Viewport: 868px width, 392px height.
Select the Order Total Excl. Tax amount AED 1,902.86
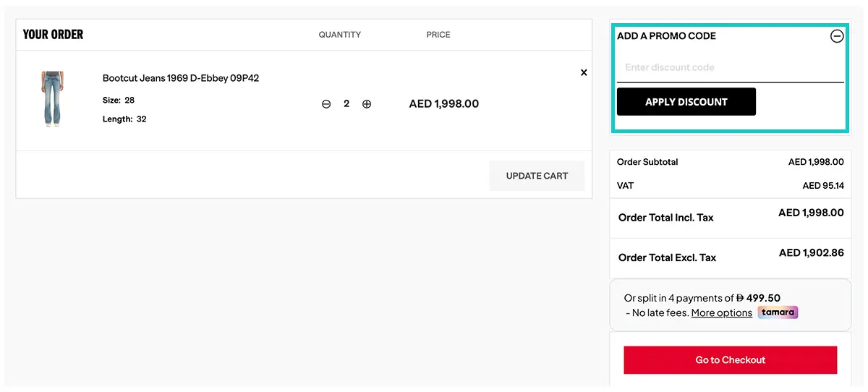tap(812, 253)
